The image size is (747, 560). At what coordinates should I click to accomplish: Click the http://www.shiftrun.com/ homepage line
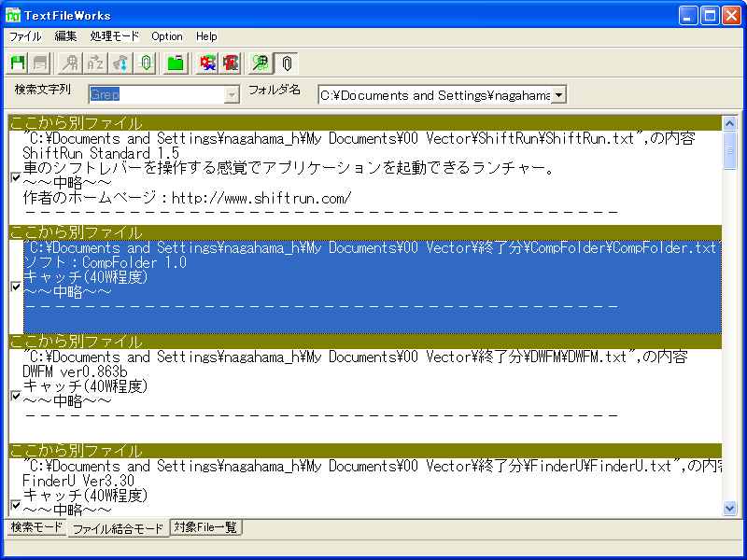tap(188, 198)
